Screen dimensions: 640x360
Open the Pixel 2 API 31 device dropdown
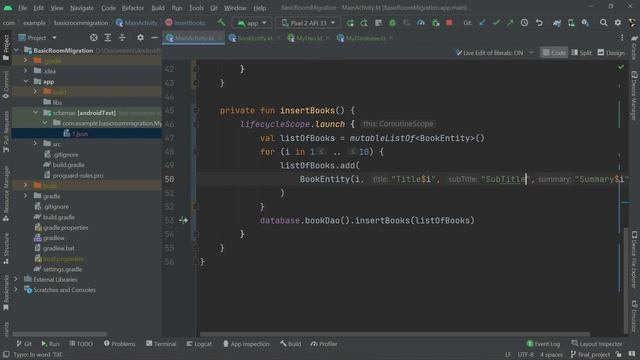coord(308,23)
